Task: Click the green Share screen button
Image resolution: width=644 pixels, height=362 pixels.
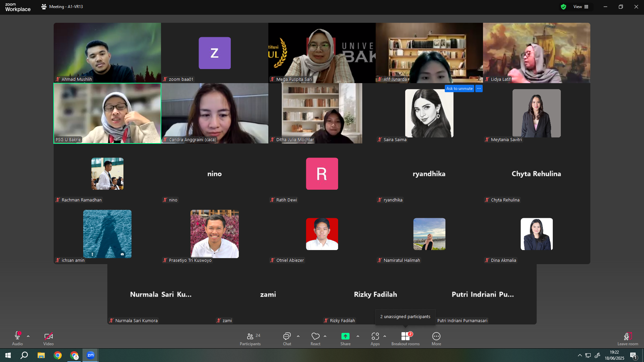Action: 345,339
